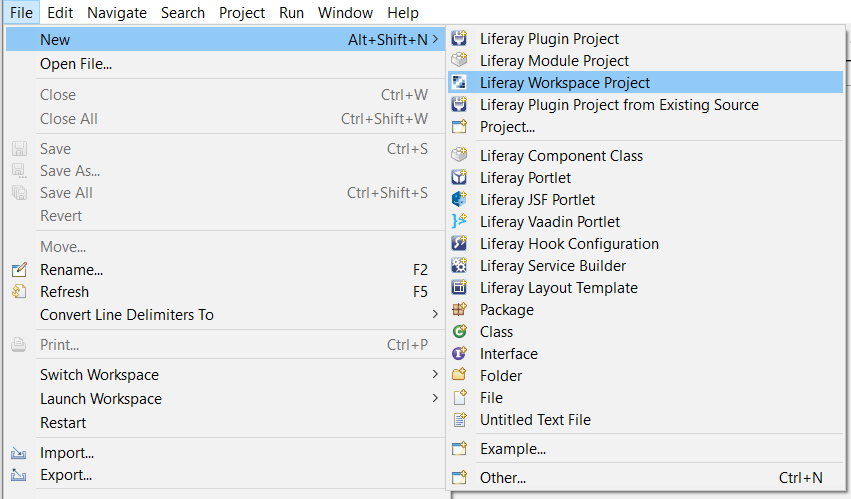Open the Project menu
The image size is (851, 499).
click(242, 12)
